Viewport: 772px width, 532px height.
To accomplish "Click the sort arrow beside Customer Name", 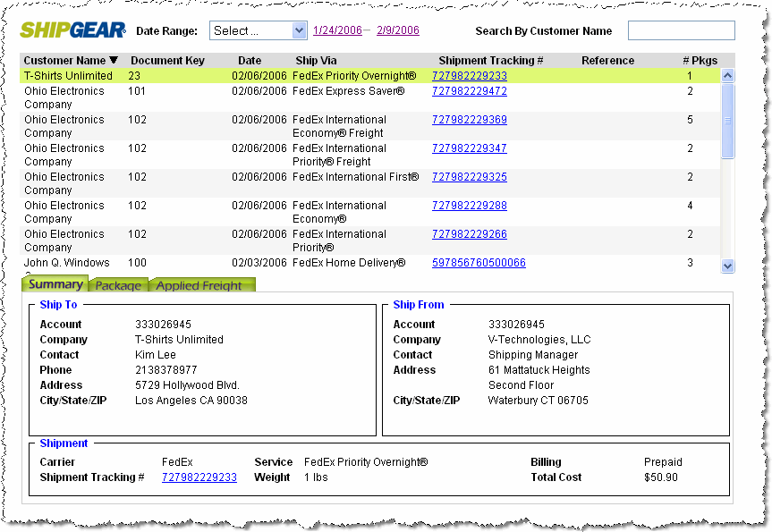I will click(114, 60).
